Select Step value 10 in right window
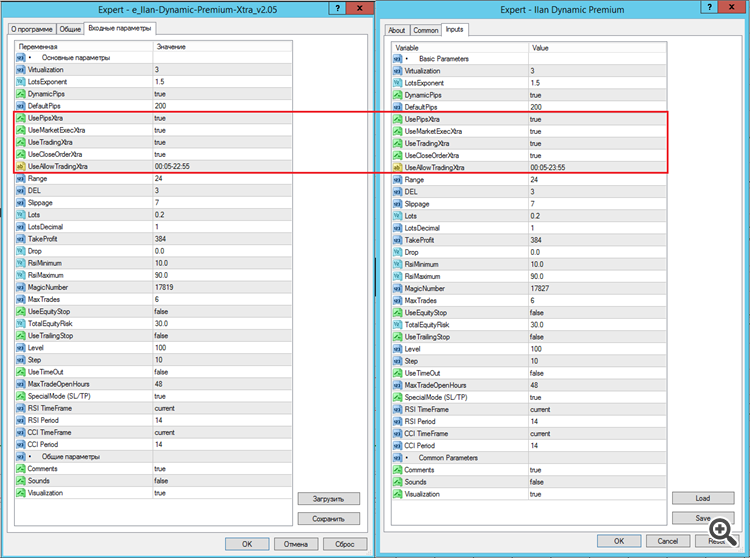 coord(534,361)
